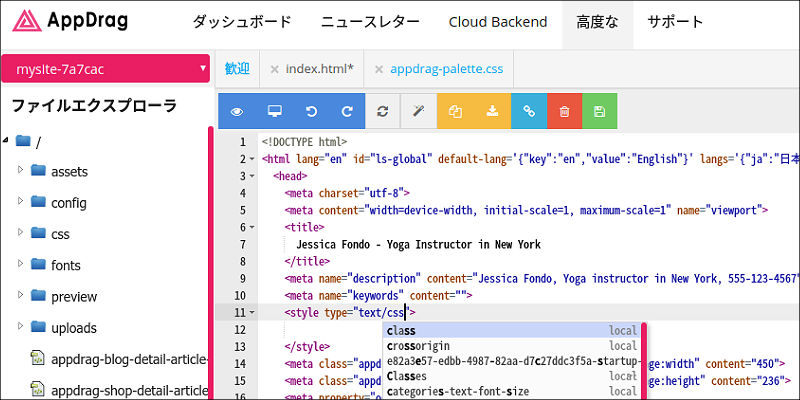The image size is (800, 400).
Task: Click the meta charset utf-8 line
Action: pos(347,193)
